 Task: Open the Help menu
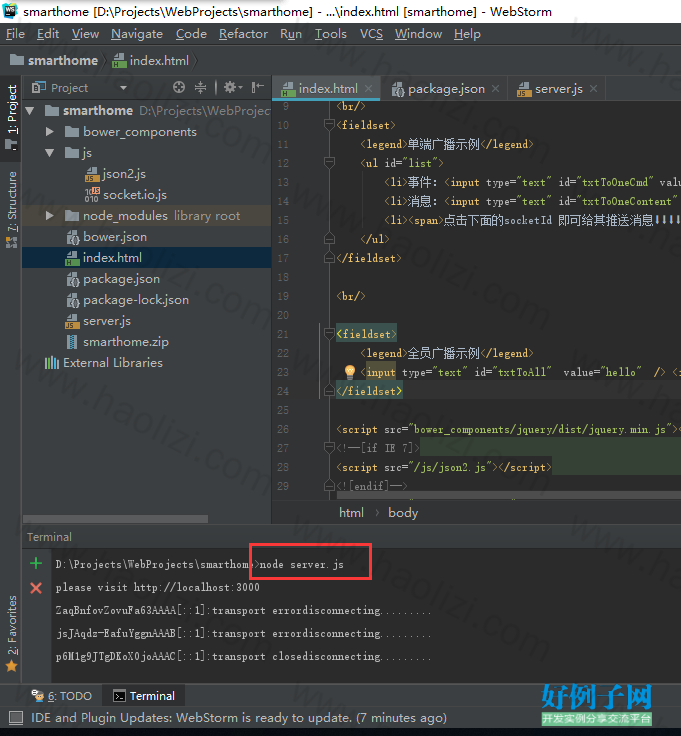point(467,34)
